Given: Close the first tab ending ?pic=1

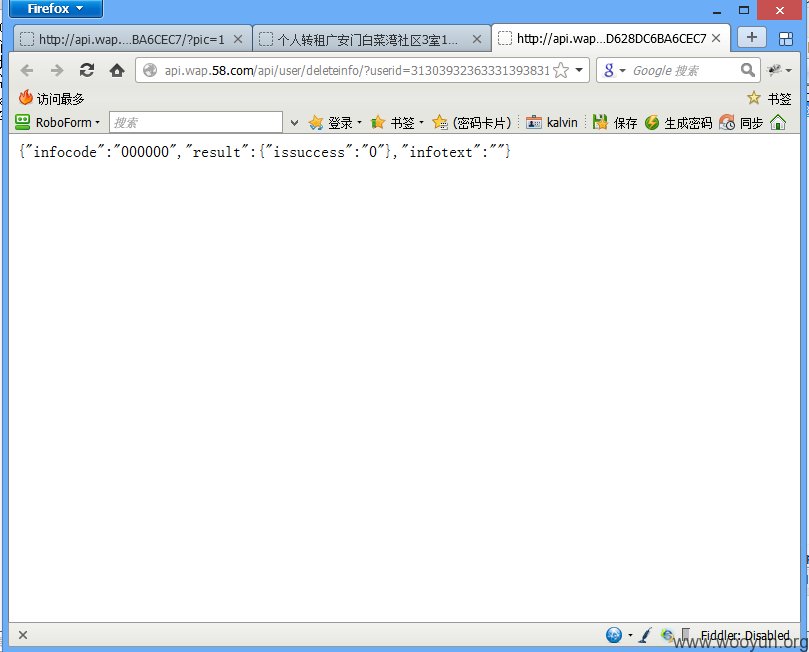Looking at the screenshot, I should pyautogui.click(x=238, y=39).
